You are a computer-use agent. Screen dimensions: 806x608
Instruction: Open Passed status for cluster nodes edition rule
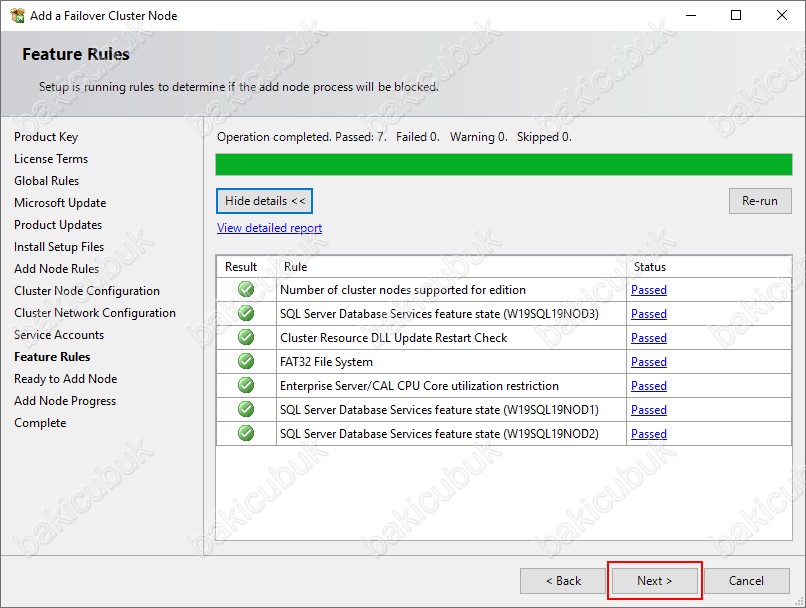[x=649, y=290]
